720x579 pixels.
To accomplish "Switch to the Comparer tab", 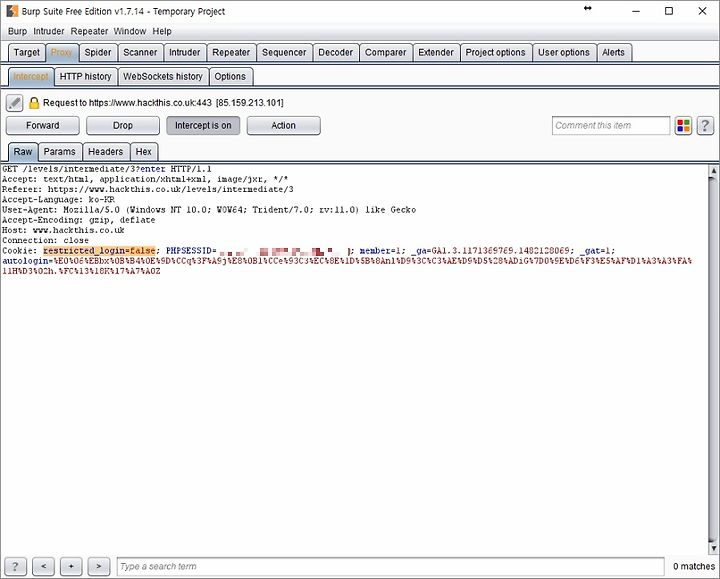I will (x=385, y=52).
